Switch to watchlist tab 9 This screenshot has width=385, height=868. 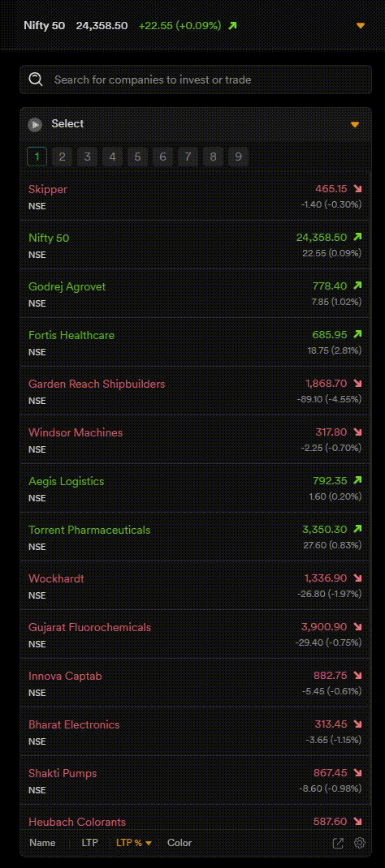(x=238, y=157)
